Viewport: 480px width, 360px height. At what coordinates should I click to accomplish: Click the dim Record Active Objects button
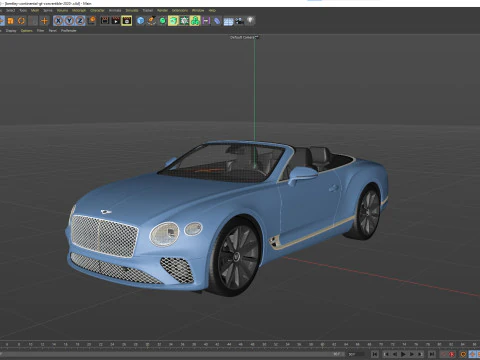coord(444,354)
